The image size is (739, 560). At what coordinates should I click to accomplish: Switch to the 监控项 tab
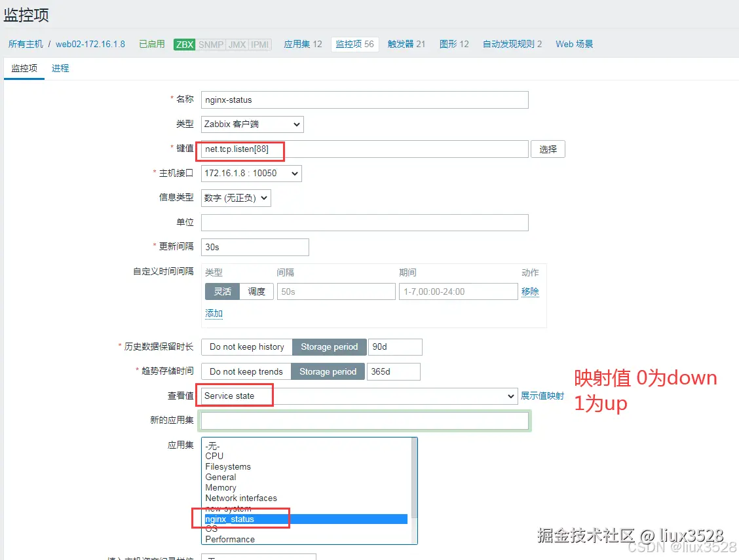24,68
